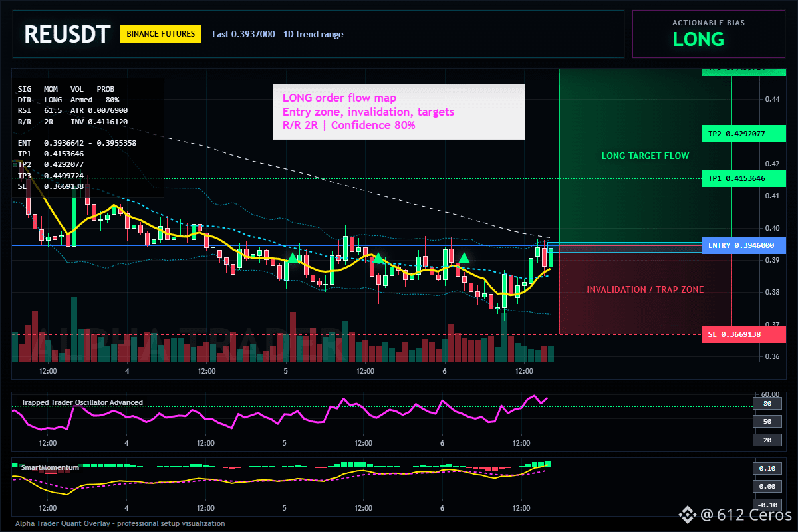Click the ENTRY 0.3946000 price tag
The image size is (798, 532).
click(x=744, y=245)
